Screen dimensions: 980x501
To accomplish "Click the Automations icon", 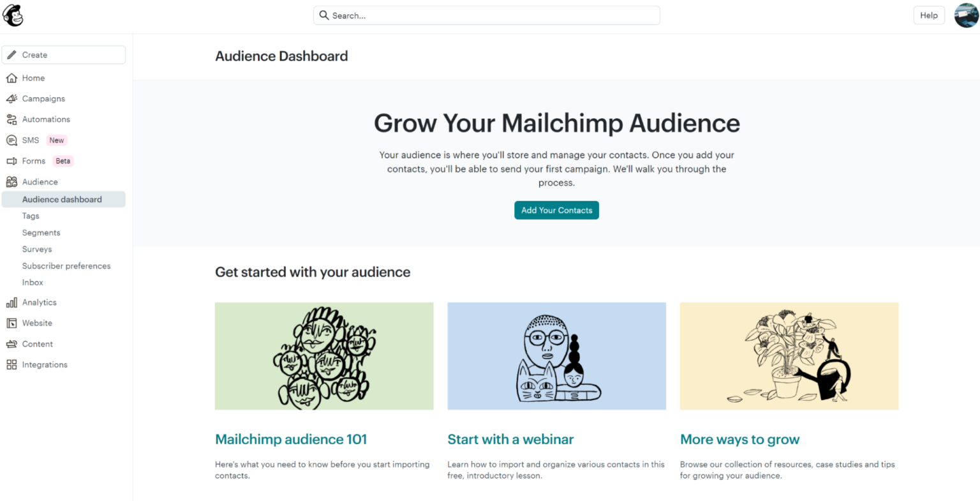I will pos(11,119).
